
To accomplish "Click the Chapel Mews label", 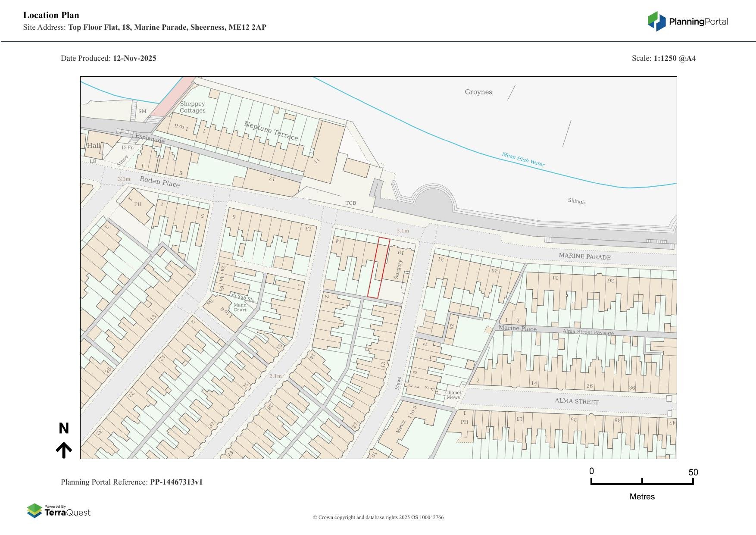I will (x=453, y=395).
